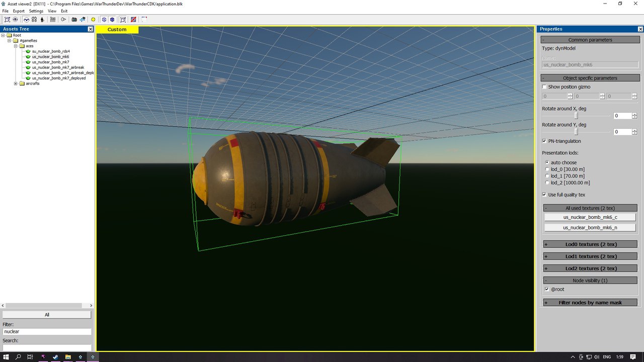This screenshot has height=362, width=644.
Task: Open the Windows Start menu
Action: pyautogui.click(x=7, y=357)
